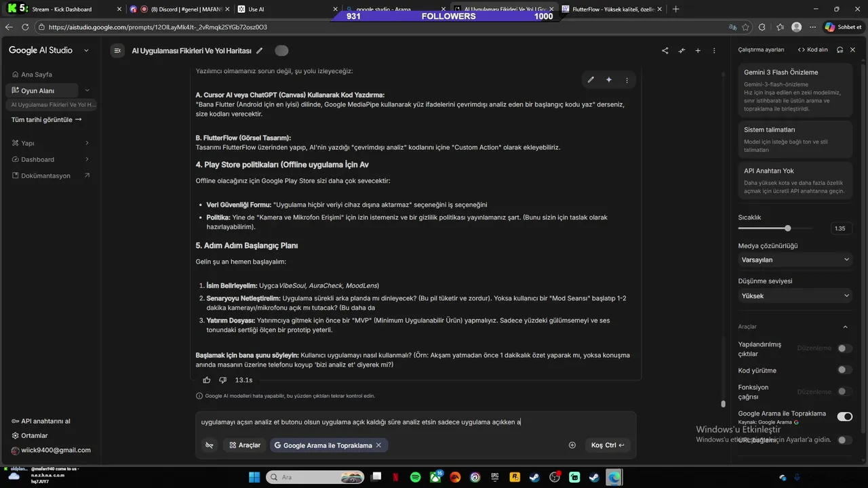
Task: Open Netflix from the taskbar
Action: click(x=395, y=477)
